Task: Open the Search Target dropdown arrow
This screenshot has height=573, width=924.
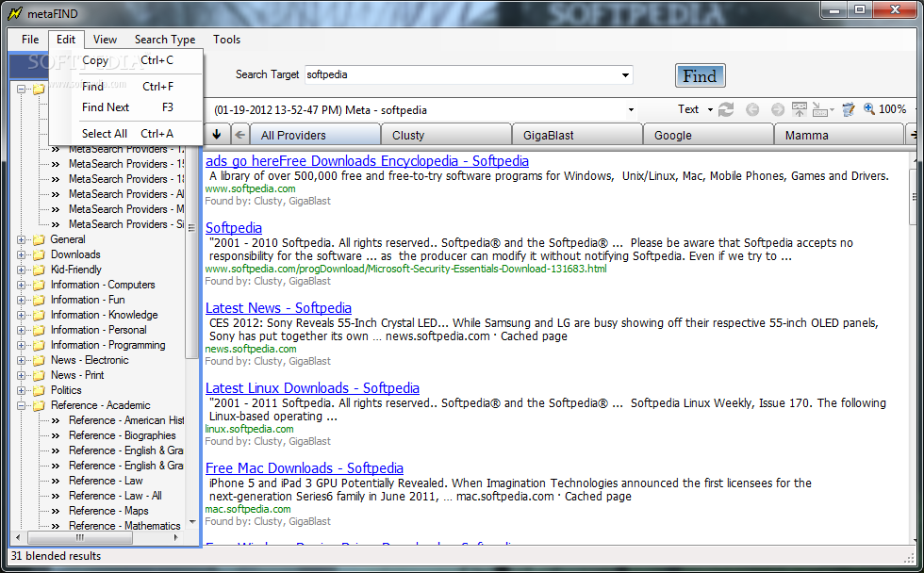Action: pyautogui.click(x=625, y=74)
